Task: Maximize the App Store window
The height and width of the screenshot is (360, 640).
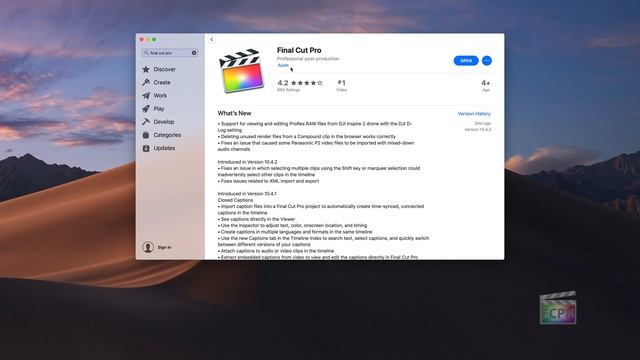Action: click(x=154, y=40)
